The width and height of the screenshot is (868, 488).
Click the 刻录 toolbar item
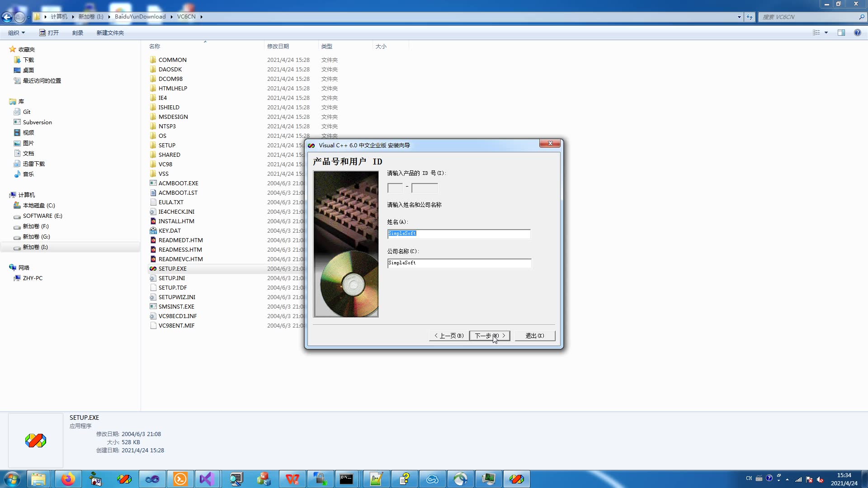point(78,33)
